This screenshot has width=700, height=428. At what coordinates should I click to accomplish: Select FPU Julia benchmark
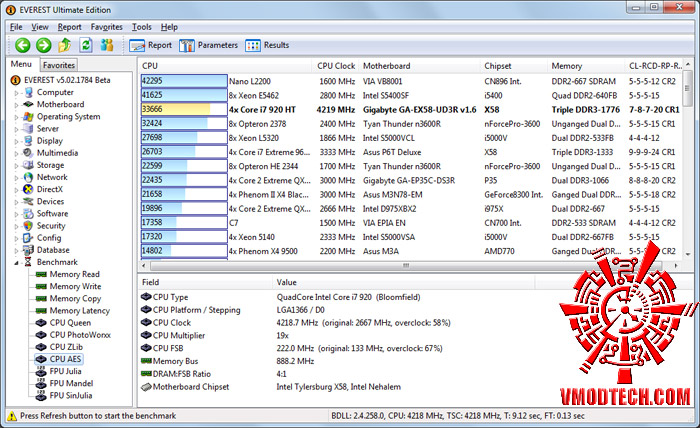tap(65, 371)
